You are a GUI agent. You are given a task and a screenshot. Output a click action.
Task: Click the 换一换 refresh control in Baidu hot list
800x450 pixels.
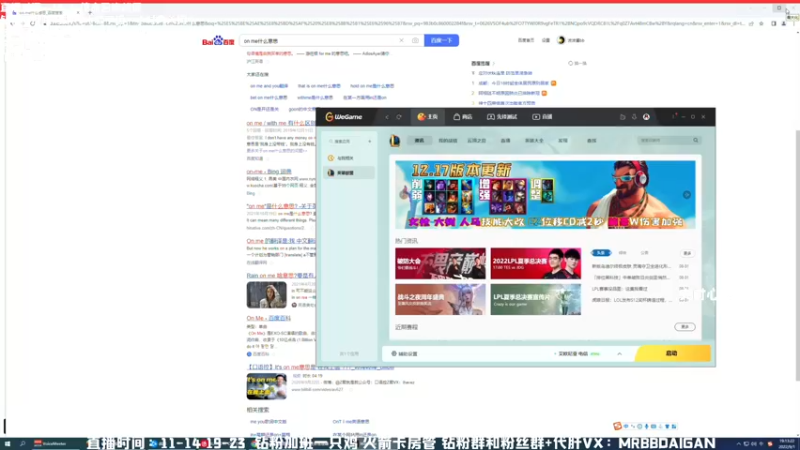[x=578, y=63]
